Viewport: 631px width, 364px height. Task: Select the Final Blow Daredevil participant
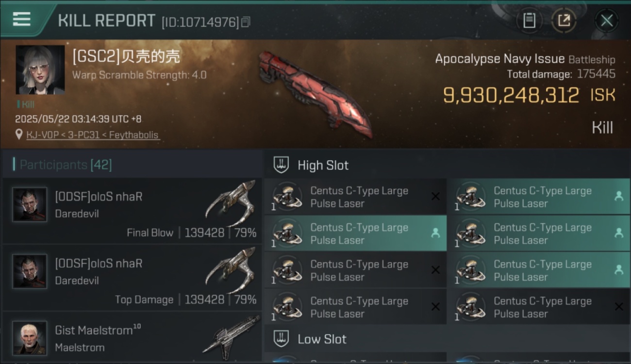[132, 211]
